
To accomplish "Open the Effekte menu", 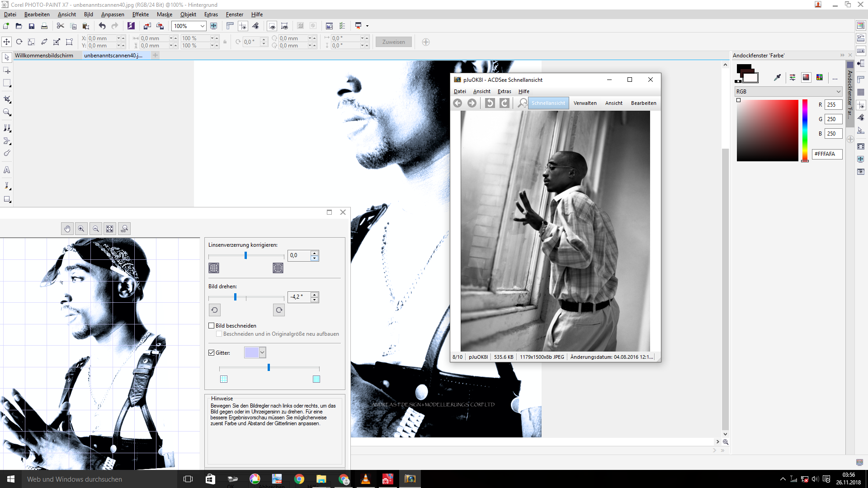I will pyautogui.click(x=141, y=14).
